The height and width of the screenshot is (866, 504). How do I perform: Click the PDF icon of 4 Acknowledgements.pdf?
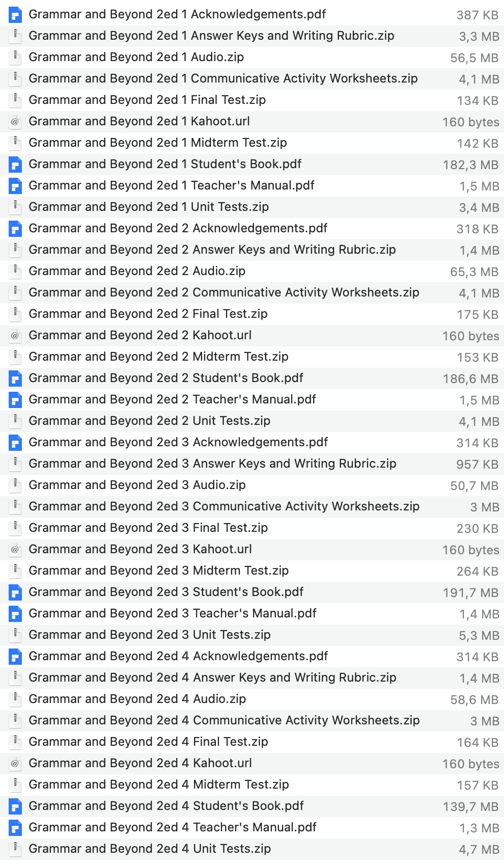click(15, 657)
